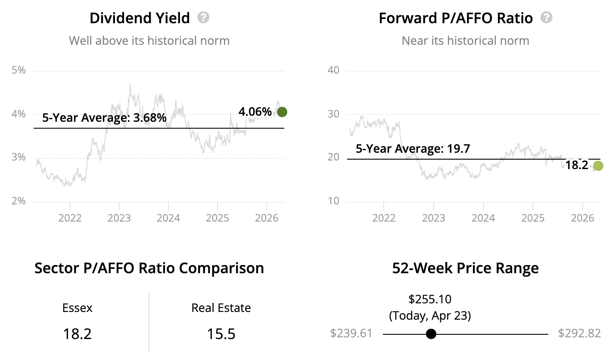
Task: Click the Essex P/AFFO value under Sector Comparison
Action: [78, 334]
